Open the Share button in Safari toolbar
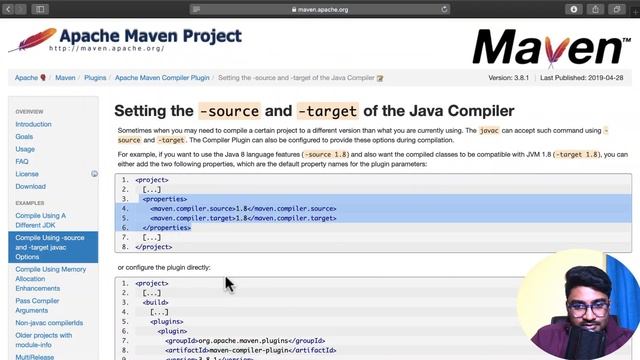This screenshot has height=360, width=640. 596,9
